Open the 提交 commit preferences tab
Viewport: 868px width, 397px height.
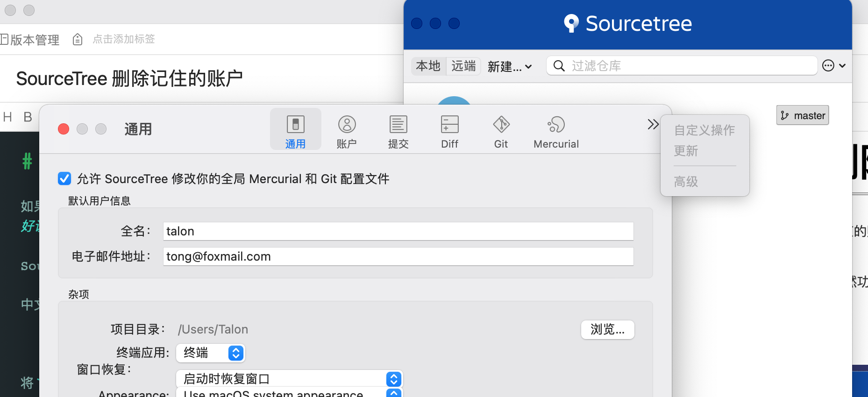398,132
